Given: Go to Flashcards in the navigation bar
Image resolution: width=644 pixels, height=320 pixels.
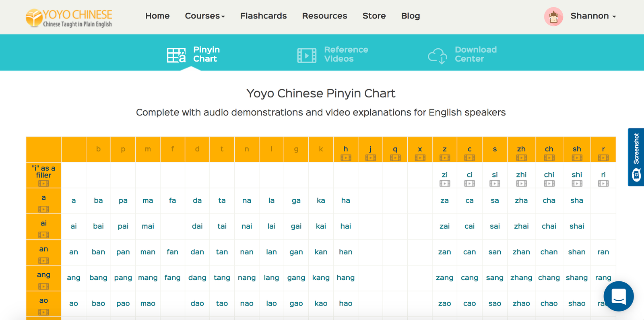Looking at the screenshot, I should 263,16.
